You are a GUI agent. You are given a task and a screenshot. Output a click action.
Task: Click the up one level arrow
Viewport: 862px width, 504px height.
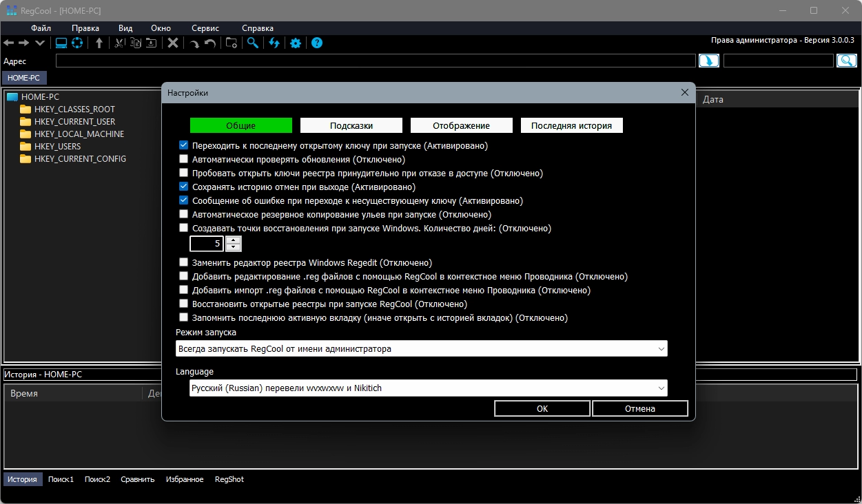99,43
